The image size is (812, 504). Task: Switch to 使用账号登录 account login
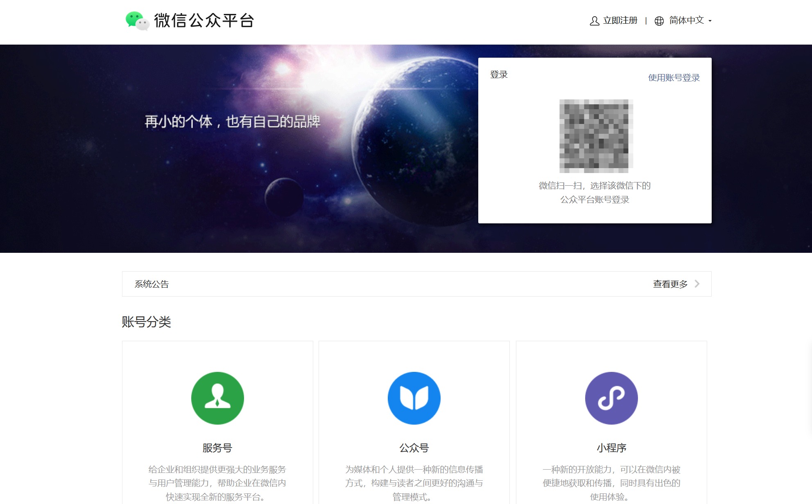click(x=674, y=77)
